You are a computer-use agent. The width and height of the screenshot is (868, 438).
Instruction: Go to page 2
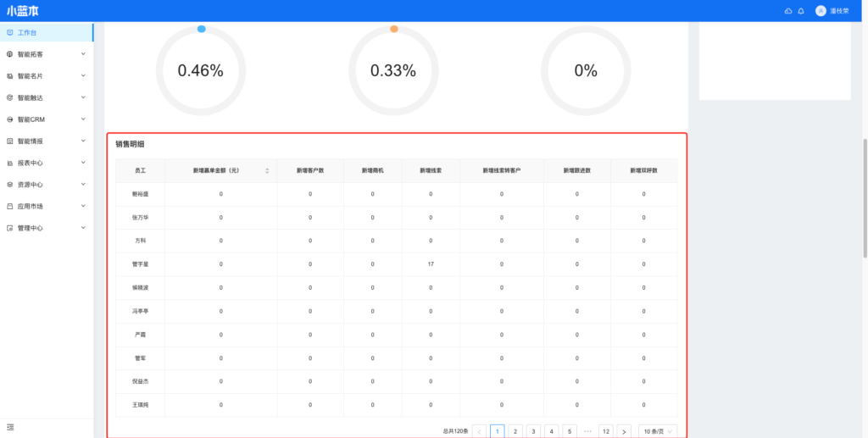515,431
